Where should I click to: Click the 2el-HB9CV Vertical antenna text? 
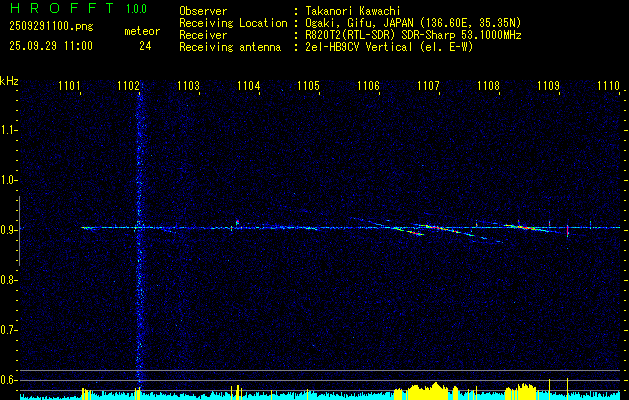point(389,47)
